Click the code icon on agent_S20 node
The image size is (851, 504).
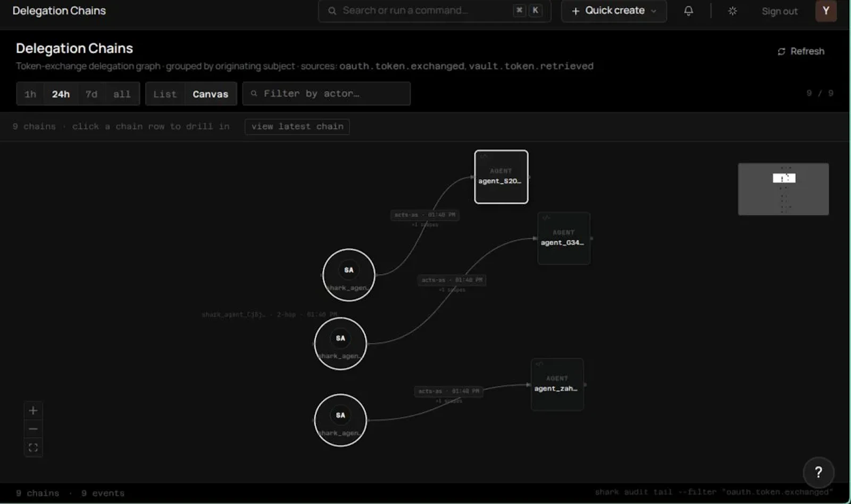tap(483, 156)
